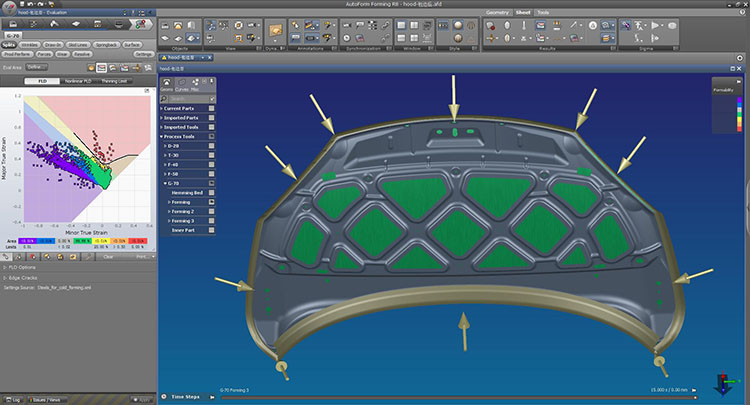Viewport: 750px width, 405px height.
Task: Switch to the Nonlinear FLD tab
Action: coord(78,80)
